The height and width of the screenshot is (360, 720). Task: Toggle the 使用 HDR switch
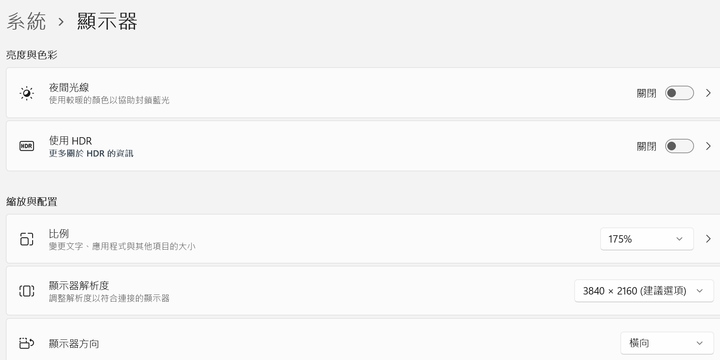pos(679,146)
